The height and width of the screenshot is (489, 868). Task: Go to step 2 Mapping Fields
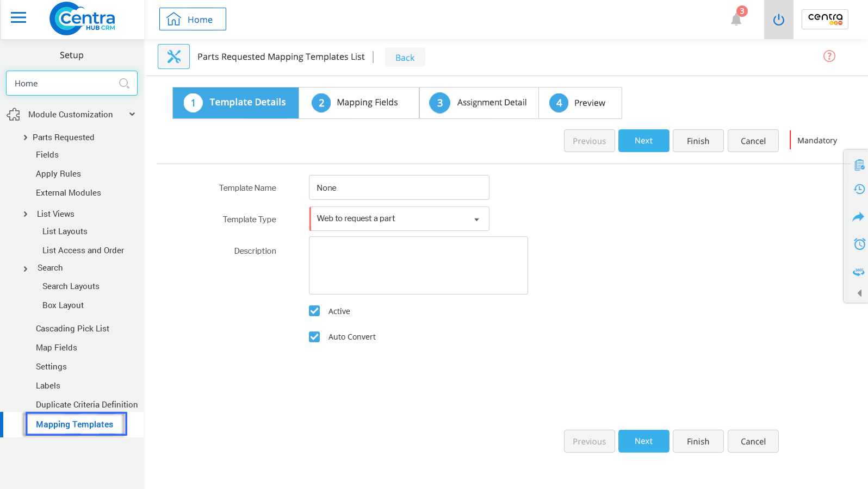[359, 103]
